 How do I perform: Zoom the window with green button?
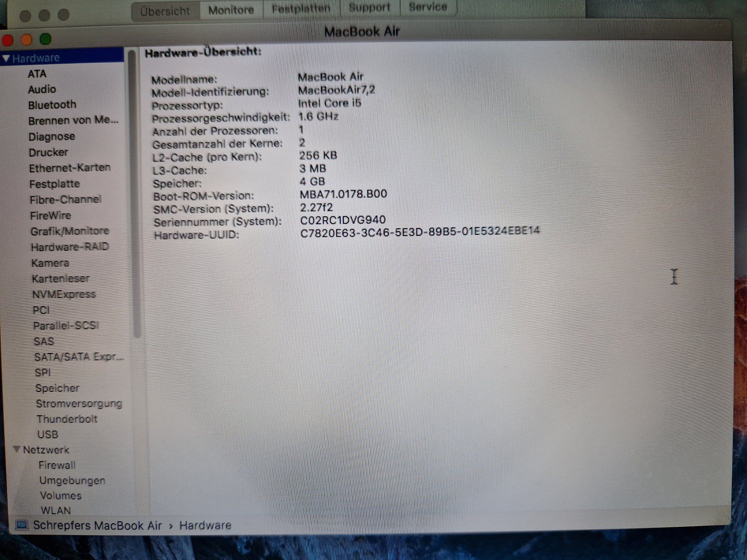[45, 39]
